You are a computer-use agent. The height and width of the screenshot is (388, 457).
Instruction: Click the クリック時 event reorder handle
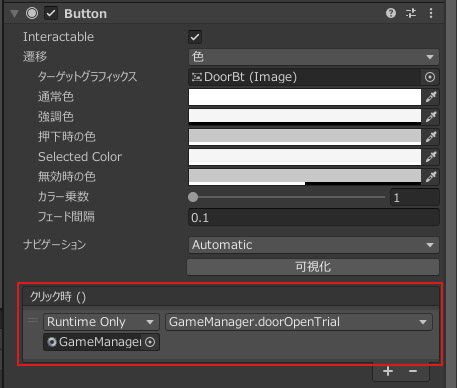pos(33,321)
